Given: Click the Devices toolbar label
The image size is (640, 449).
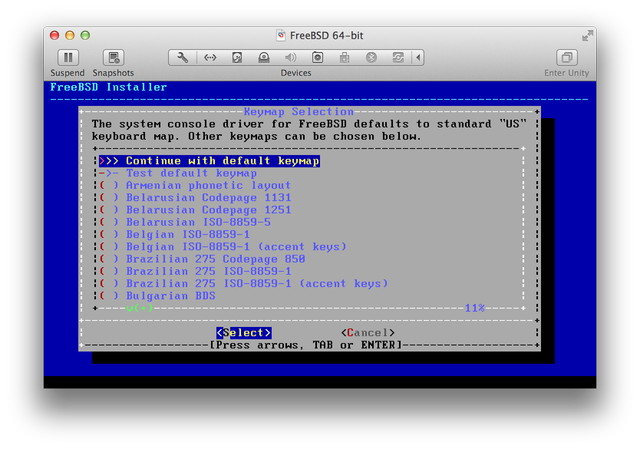Looking at the screenshot, I should tap(296, 73).
